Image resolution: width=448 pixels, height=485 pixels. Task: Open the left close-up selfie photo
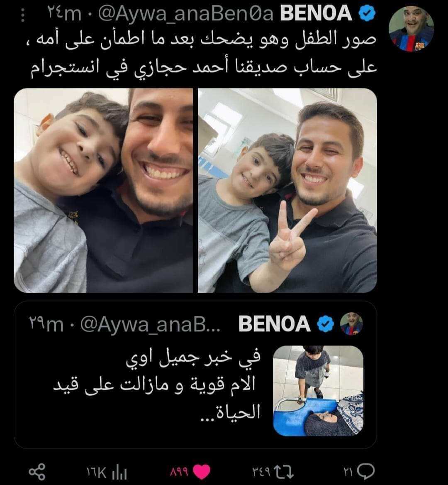tap(103, 191)
